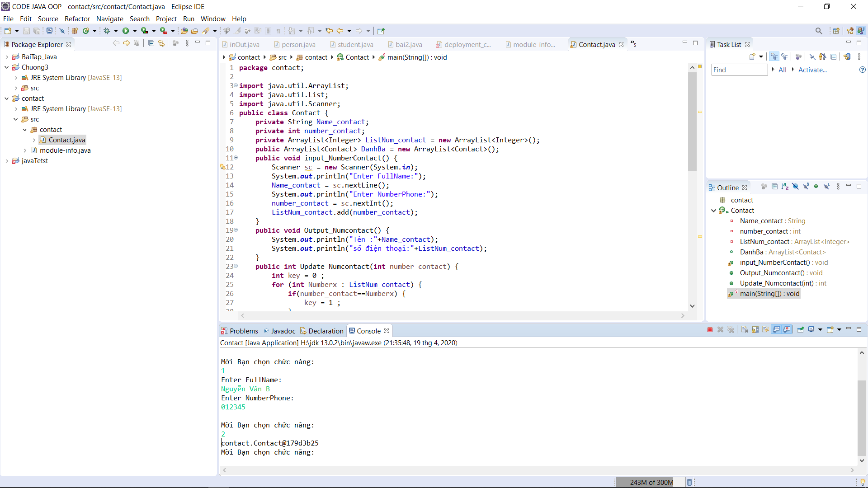This screenshot has width=868, height=488.
Task: Open the Run button dropdown arrow
Action: (135, 31)
